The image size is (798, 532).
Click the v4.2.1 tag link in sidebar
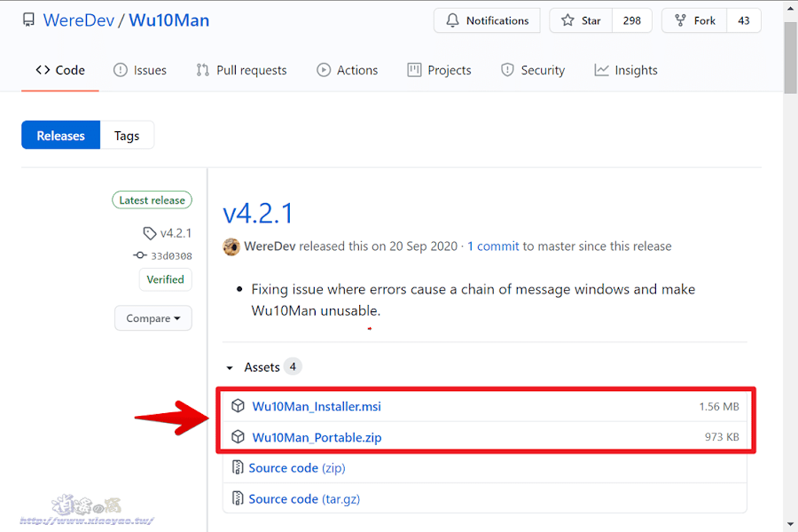(176, 233)
